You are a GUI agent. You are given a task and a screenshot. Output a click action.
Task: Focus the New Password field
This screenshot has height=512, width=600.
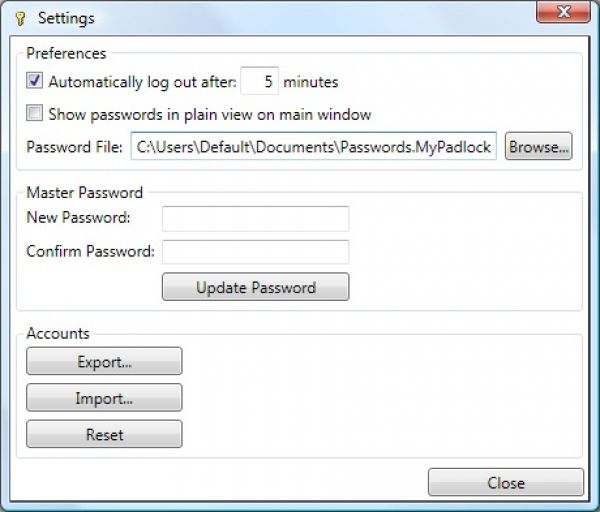(255, 219)
